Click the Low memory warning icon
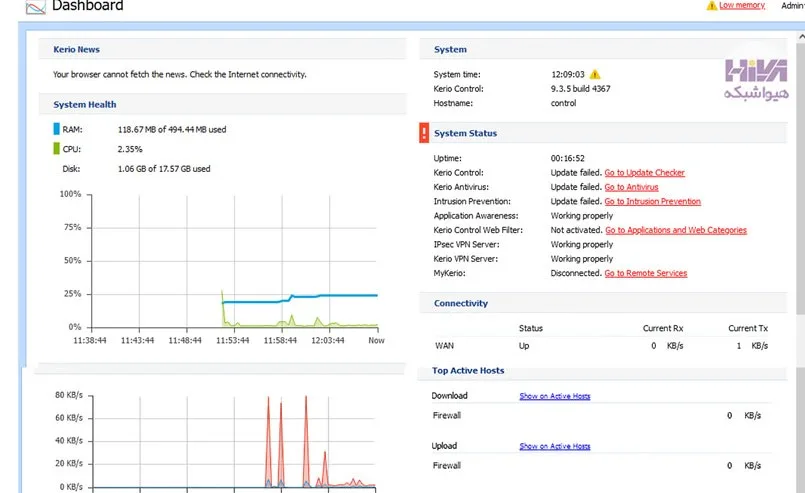This screenshot has width=805, height=493. 712,5
